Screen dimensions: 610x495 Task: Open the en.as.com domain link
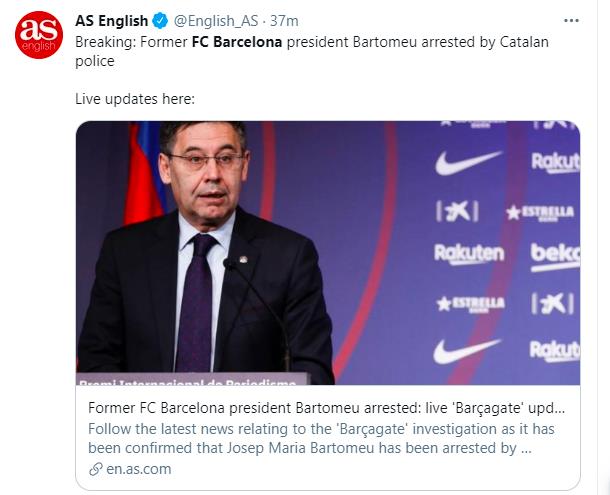click(138, 469)
